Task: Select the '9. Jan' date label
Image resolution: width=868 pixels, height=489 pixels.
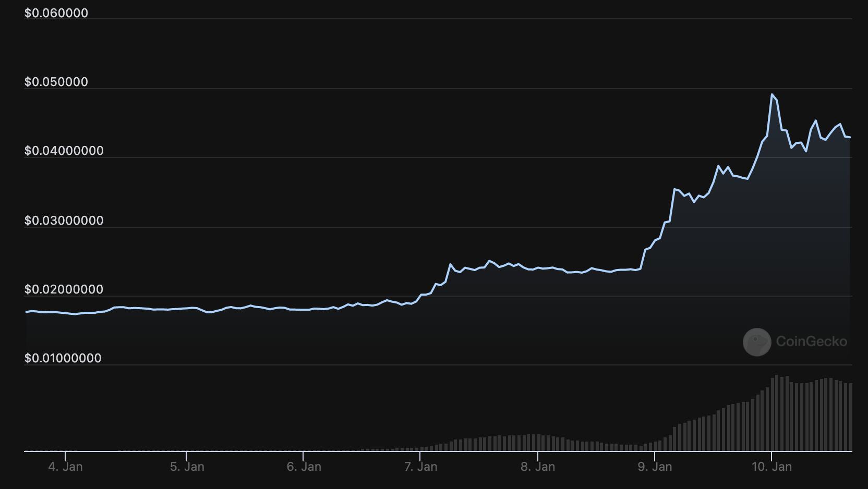Action: [655, 467]
